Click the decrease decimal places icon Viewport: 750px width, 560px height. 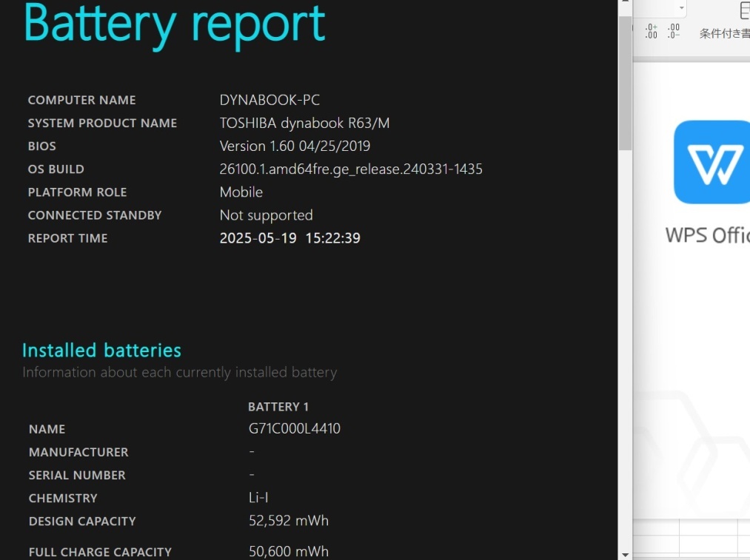[x=674, y=32]
